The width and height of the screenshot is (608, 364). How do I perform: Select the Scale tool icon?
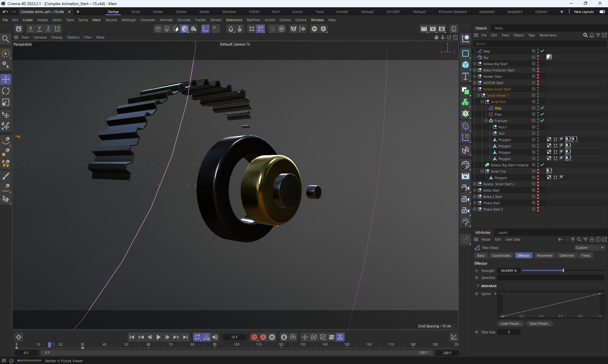[6, 102]
